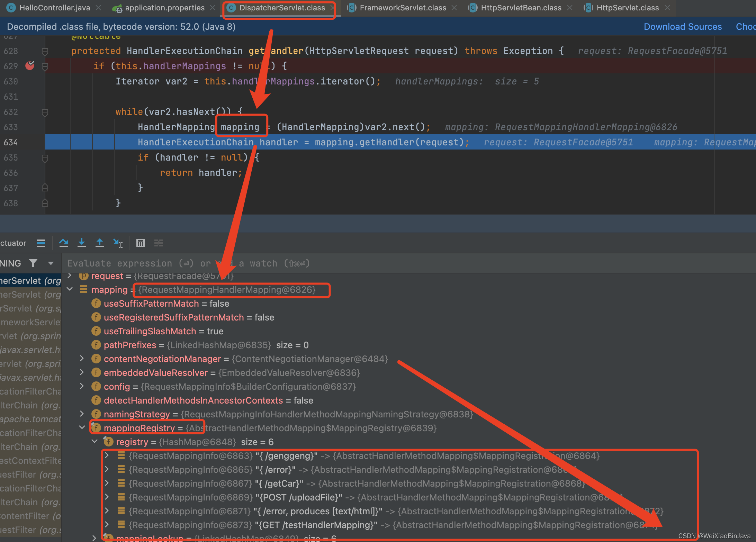Open the thread selector dropdown arrow
The image size is (756, 542).
tap(51, 263)
